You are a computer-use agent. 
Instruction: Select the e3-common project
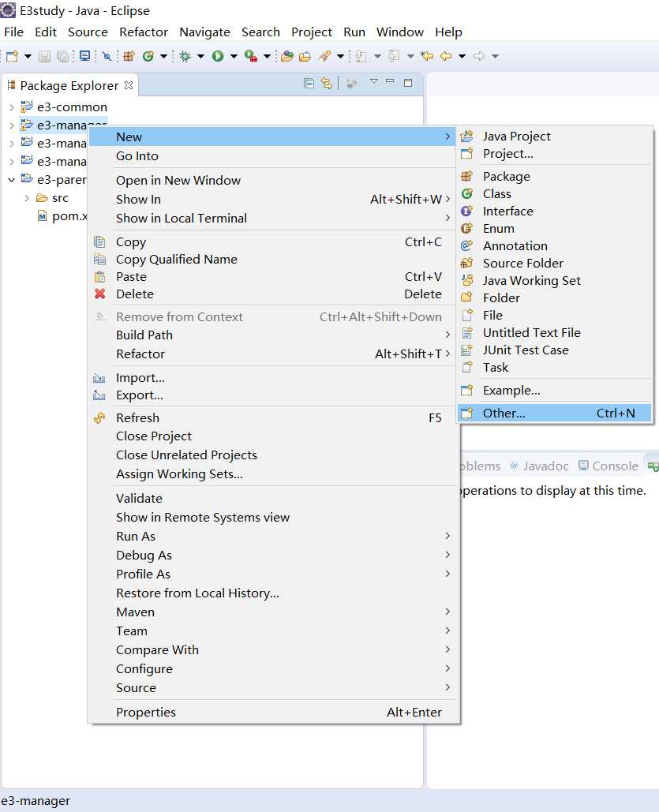pyautogui.click(x=72, y=107)
